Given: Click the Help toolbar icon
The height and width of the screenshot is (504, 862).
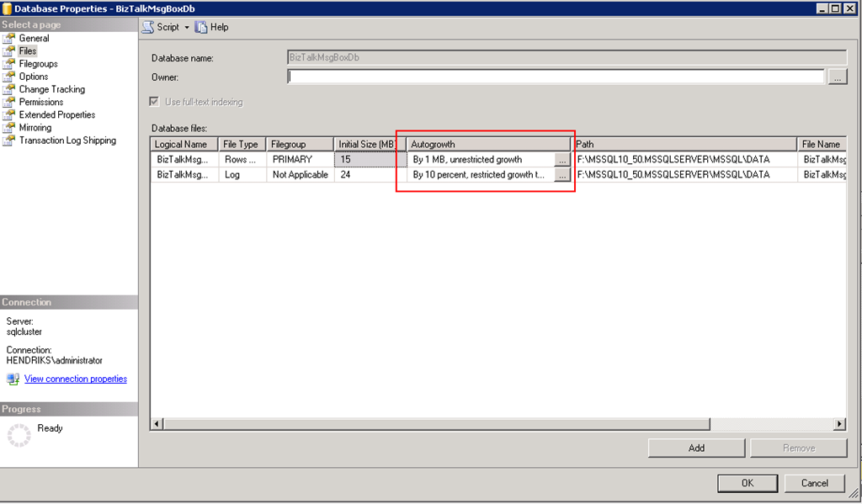Looking at the screenshot, I should coord(201,27).
